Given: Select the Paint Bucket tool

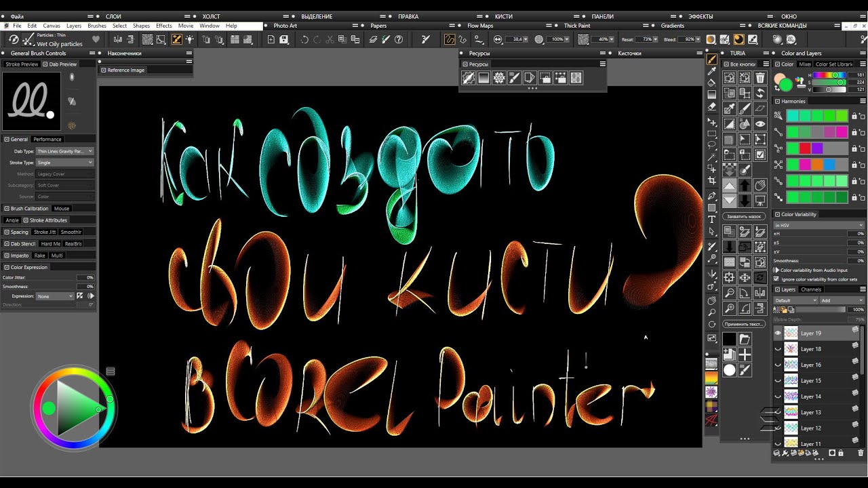Looking at the screenshot, I should point(712,83).
